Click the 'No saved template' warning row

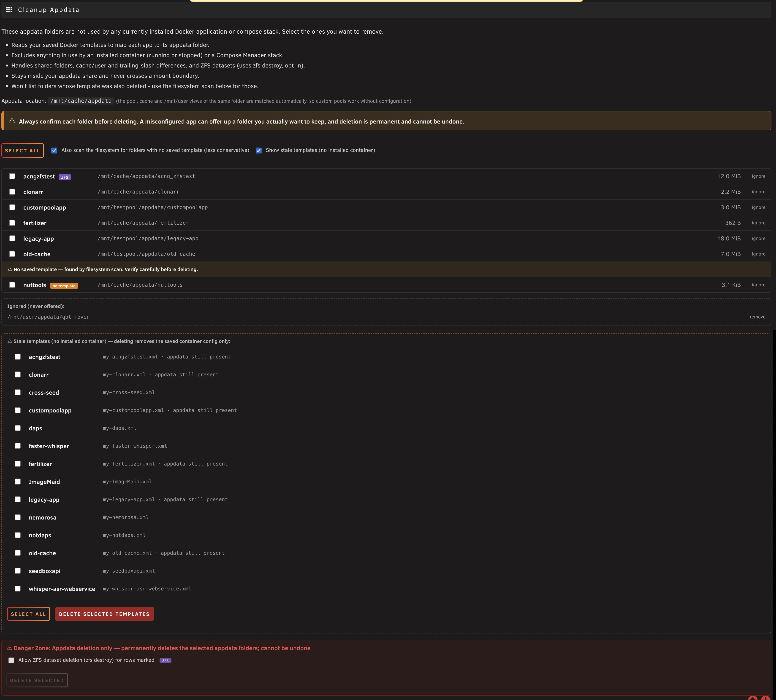(386, 269)
